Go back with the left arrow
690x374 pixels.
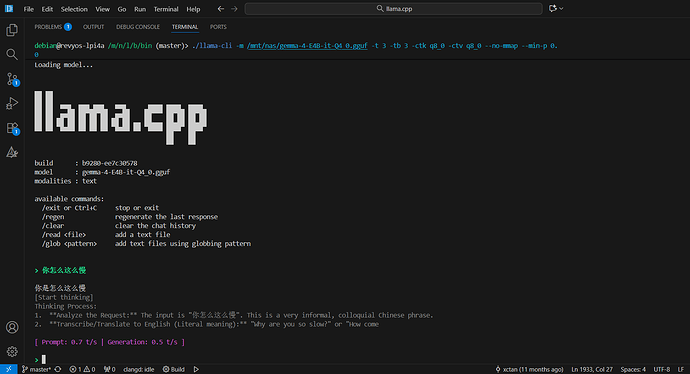pos(221,9)
